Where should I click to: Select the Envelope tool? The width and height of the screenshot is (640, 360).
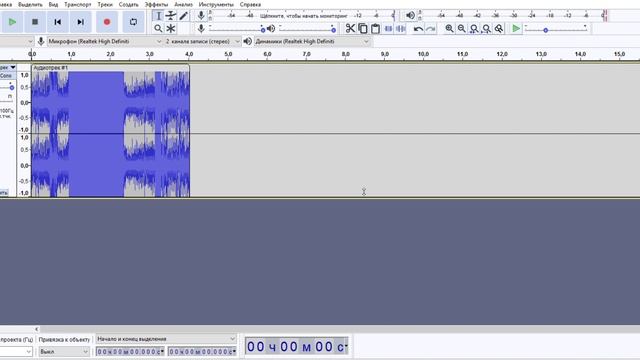tap(171, 16)
